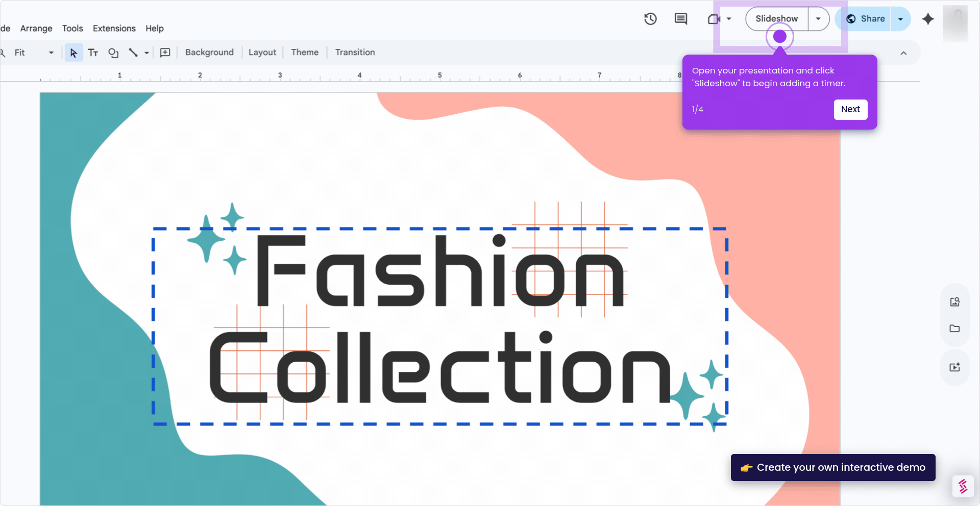Screen dimensions: 980x506
Task: Open the Slideshow options dropdown arrow
Action: (x=818, y=19)
